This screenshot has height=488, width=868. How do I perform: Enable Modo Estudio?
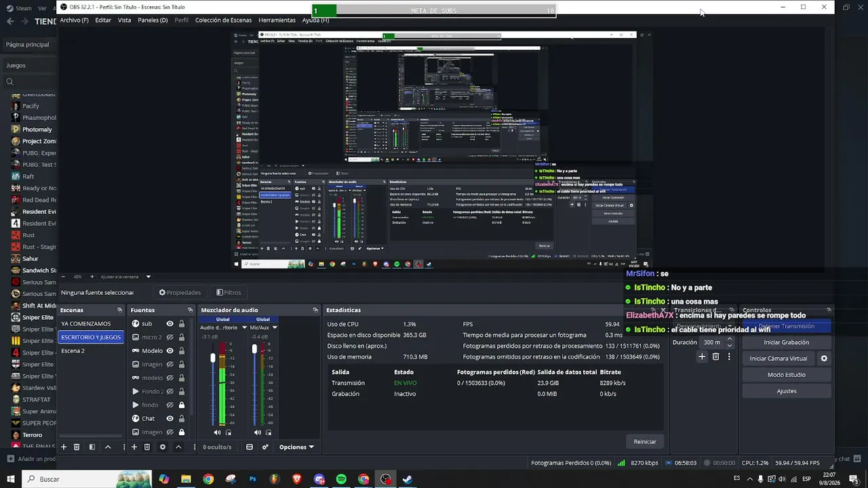click(x=786, y=375)
